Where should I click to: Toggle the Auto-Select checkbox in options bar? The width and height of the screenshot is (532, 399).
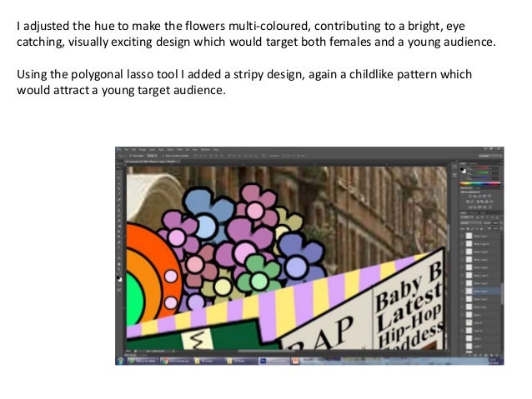tap(131, 156)
